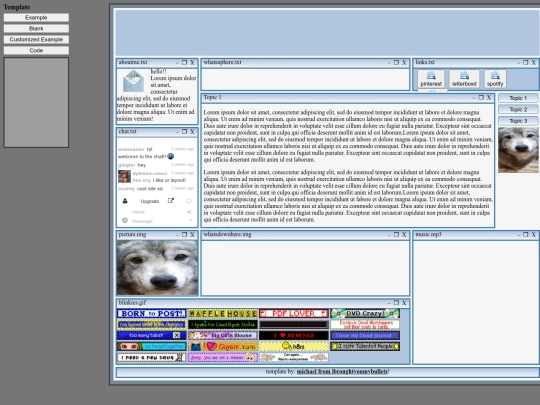
Task: Click the DVD Crazy blinkie
Action: pos(365,314)
